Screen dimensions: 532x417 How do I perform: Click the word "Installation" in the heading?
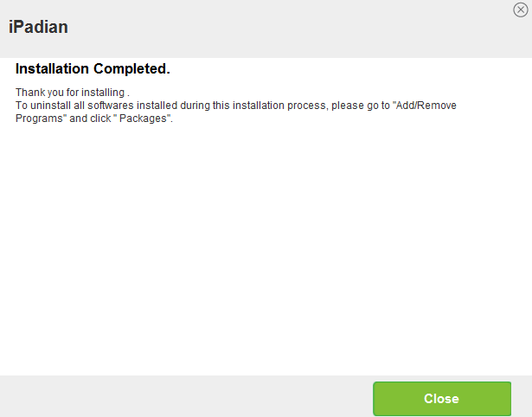point(52,68)
